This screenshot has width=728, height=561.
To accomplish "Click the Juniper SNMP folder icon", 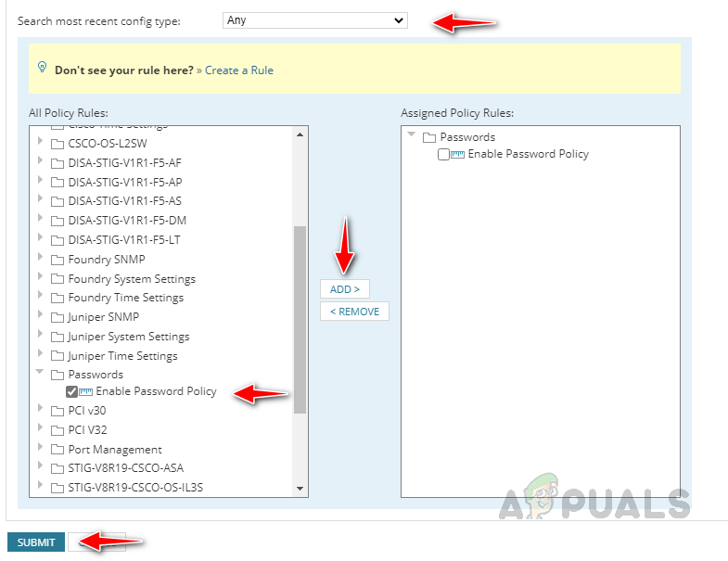I will 57,318.
